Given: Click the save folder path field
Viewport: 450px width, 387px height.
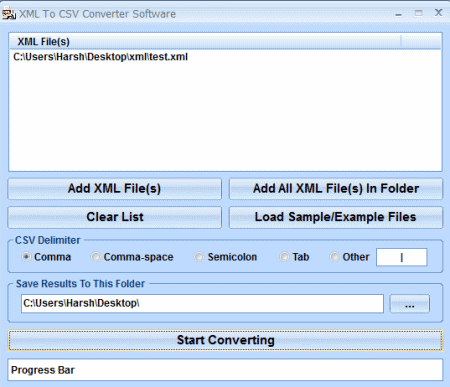Looking at the screenshot, I should 202,304.
